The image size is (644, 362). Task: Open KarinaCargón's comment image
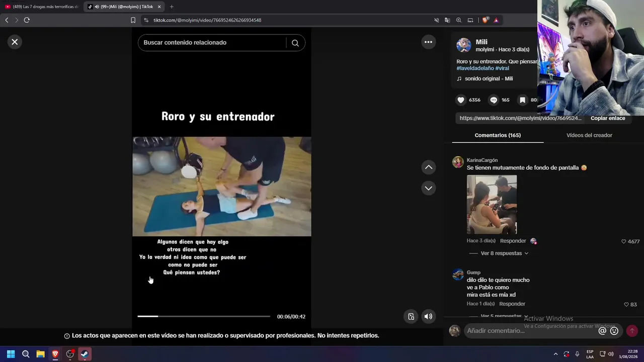pyautogui.click(x=492, y=204)
